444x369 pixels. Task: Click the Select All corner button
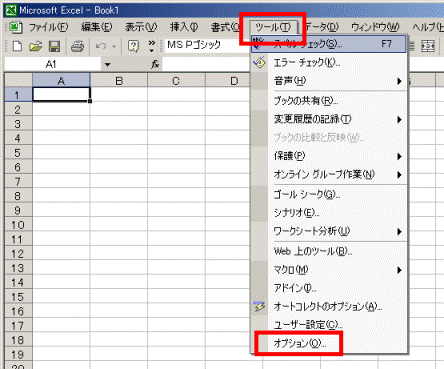[x=19, y=80]
